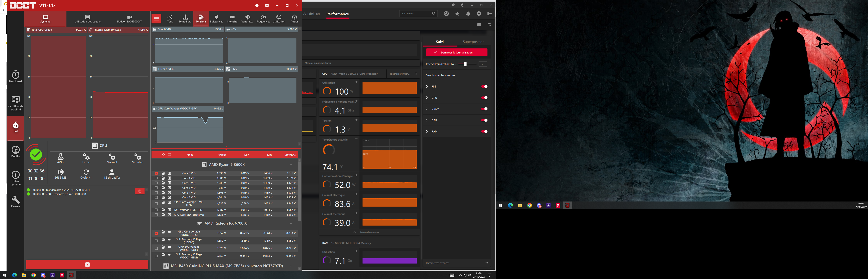The width and height of the screenshot is (868, 279).
Task: Open the Radeon RX 6700 XT tab
Action: [x=129, y=19]
